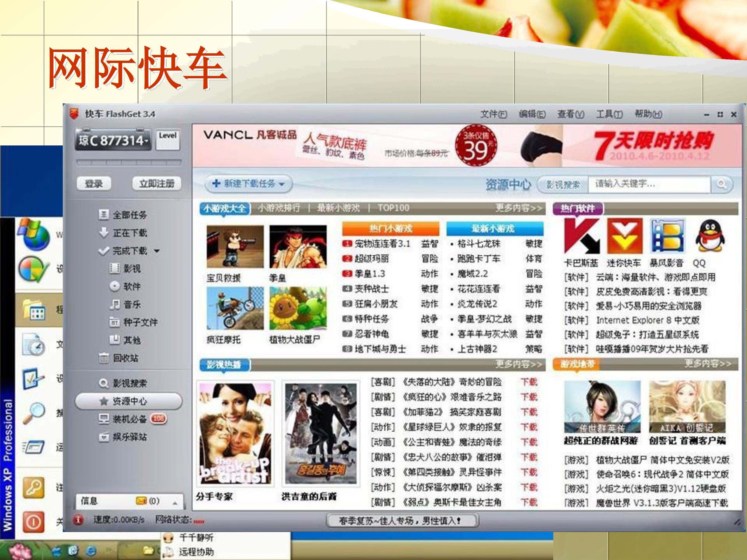Click the 登录 login button

pyautogui.click(x=94, y=184)
